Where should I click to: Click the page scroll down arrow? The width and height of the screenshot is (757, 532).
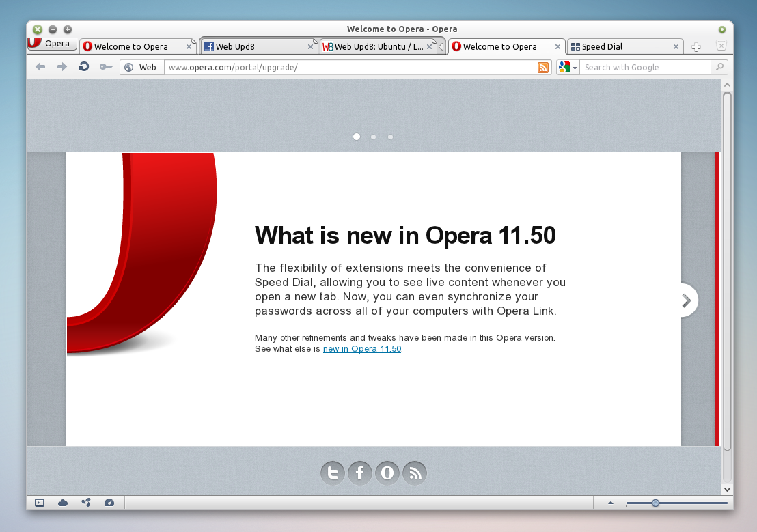(727, 490)
